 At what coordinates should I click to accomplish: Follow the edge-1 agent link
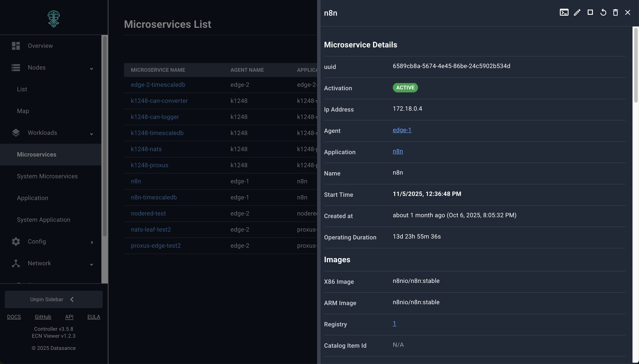(401, 130)
